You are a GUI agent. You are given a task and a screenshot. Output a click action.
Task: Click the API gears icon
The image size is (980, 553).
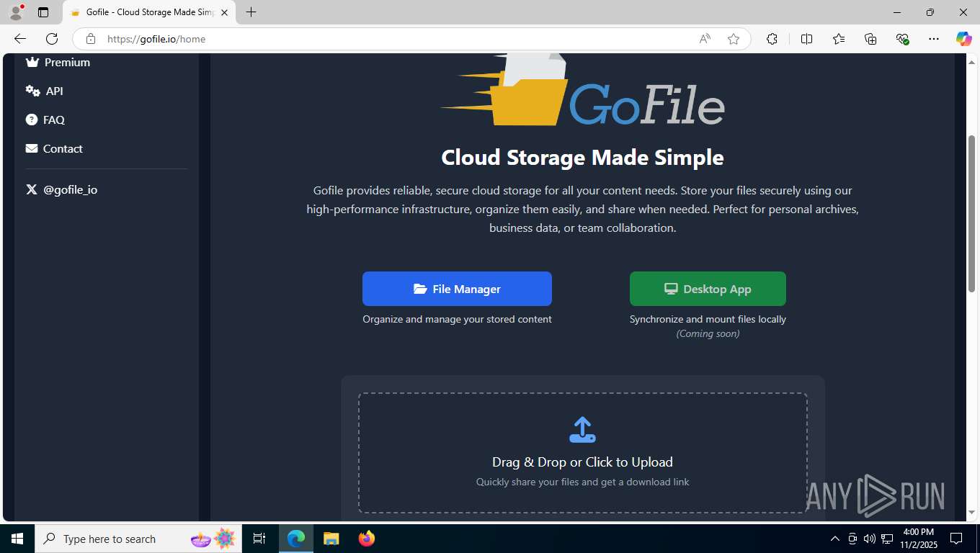pos(32,91)
